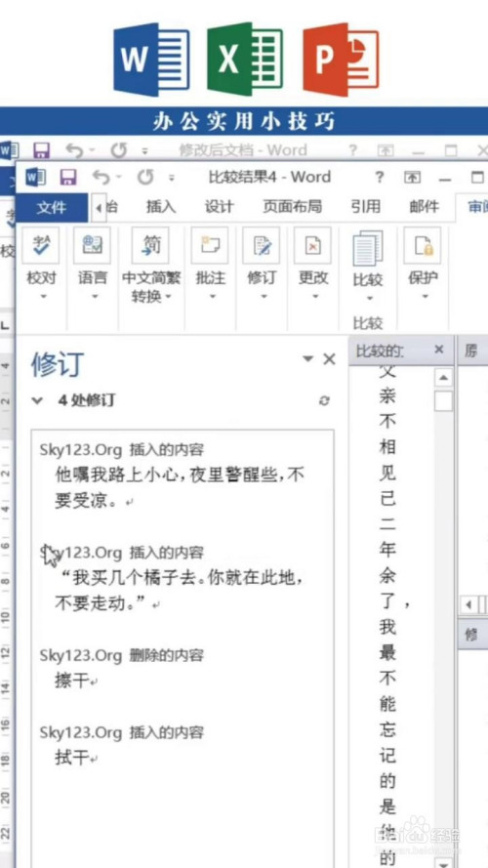
Task: Collapse the 4处修订 summary chevron
Action: tap(37, 400)
